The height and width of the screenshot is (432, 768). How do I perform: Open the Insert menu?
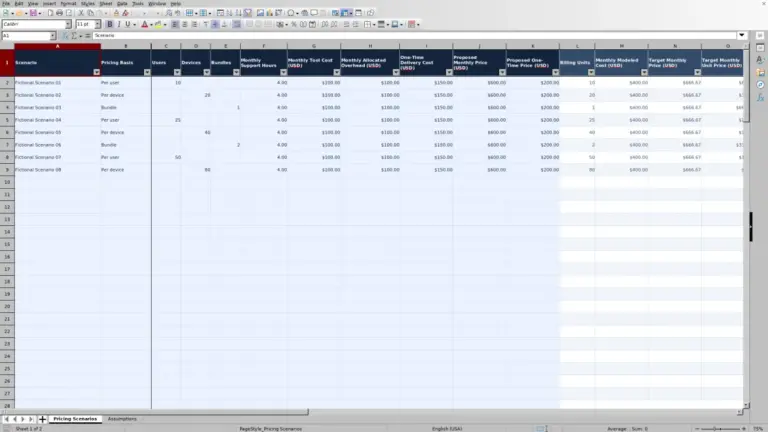pyautogui.click(x=49, y=3)
